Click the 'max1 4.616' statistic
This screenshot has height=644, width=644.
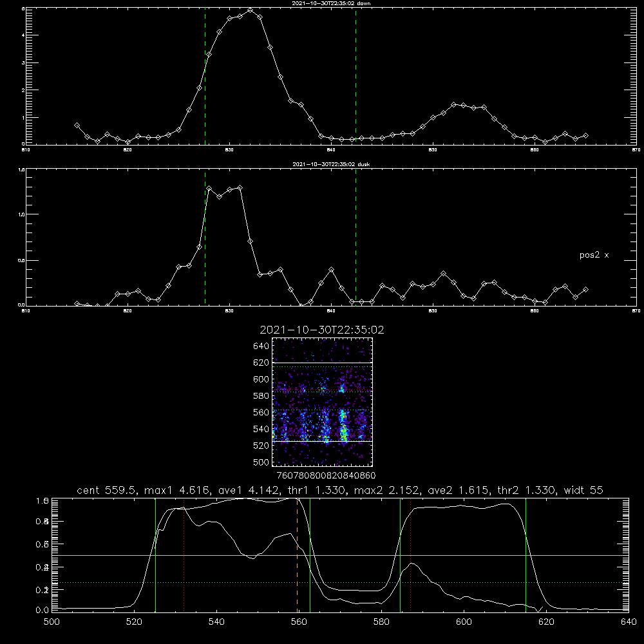coord(176,490)
